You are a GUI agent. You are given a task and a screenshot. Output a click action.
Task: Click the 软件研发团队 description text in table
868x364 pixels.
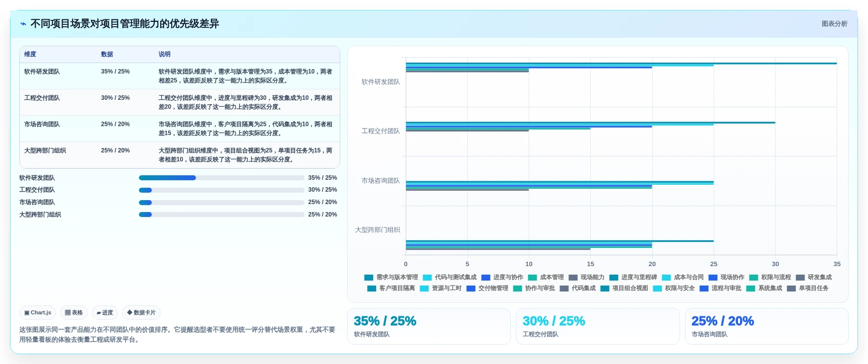tap(246, 76)
